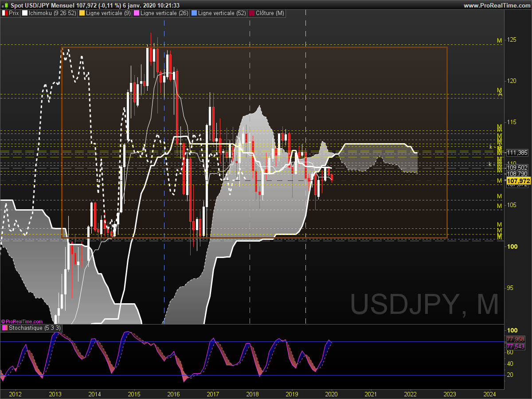Open the Prix legend item
Screen dimensions: 532x399
pos(11,13)
